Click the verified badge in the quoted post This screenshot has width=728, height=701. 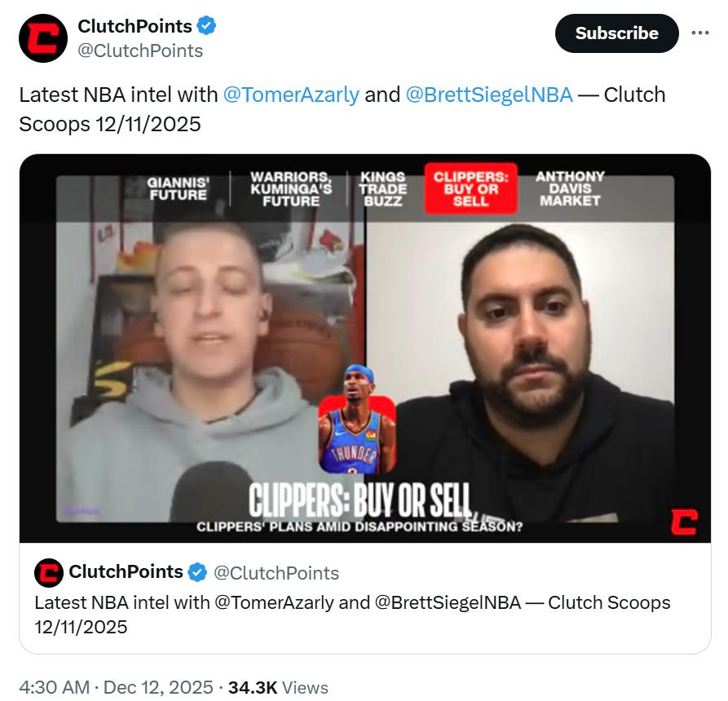click(197, 572)
